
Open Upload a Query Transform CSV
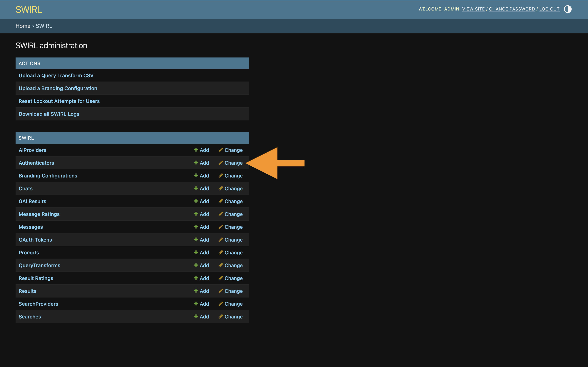pos(56,76)
